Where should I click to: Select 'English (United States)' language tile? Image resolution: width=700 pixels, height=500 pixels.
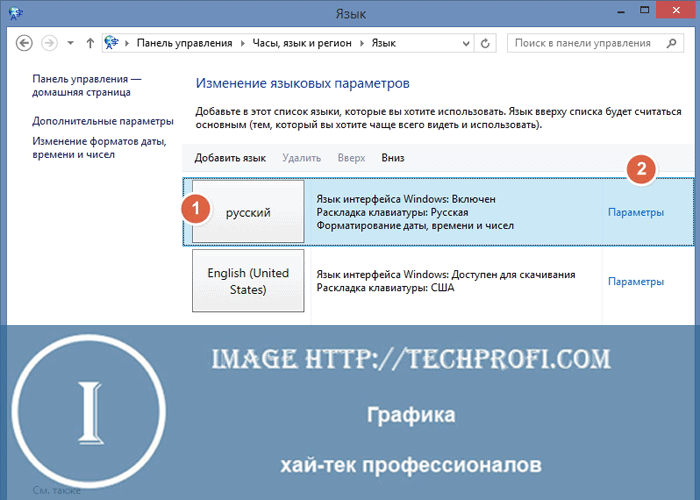click(248, 281)
